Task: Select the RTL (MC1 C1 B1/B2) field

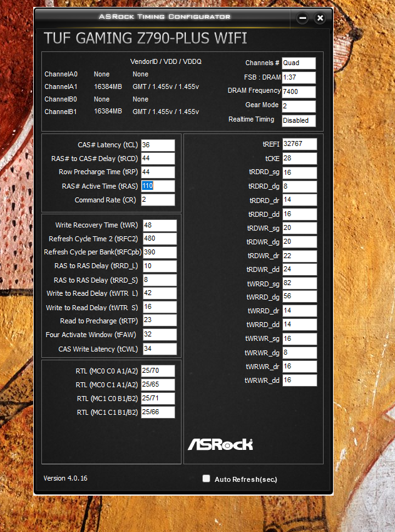Action: [x=158, y=412]
